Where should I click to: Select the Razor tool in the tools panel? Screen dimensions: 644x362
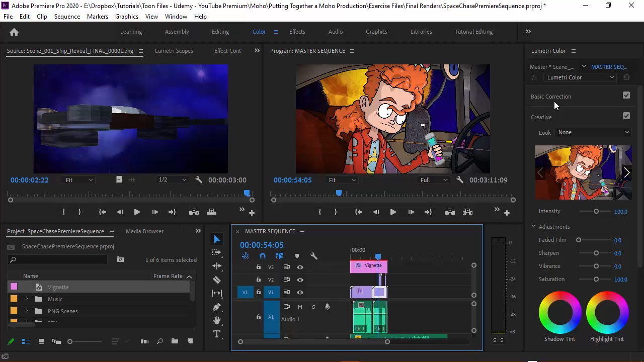click(217, 280)
